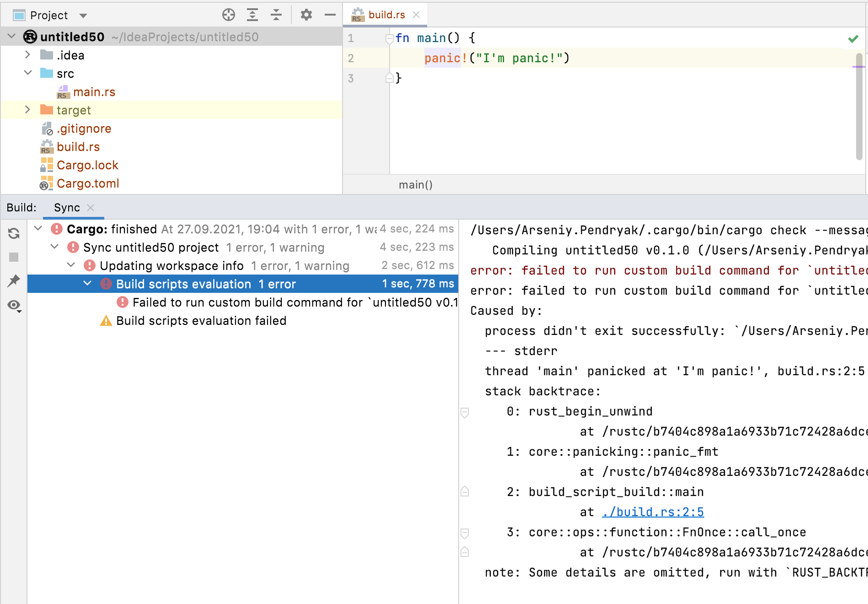
Task: Click the 'Caused by:' output line
Action: [506, 311]
